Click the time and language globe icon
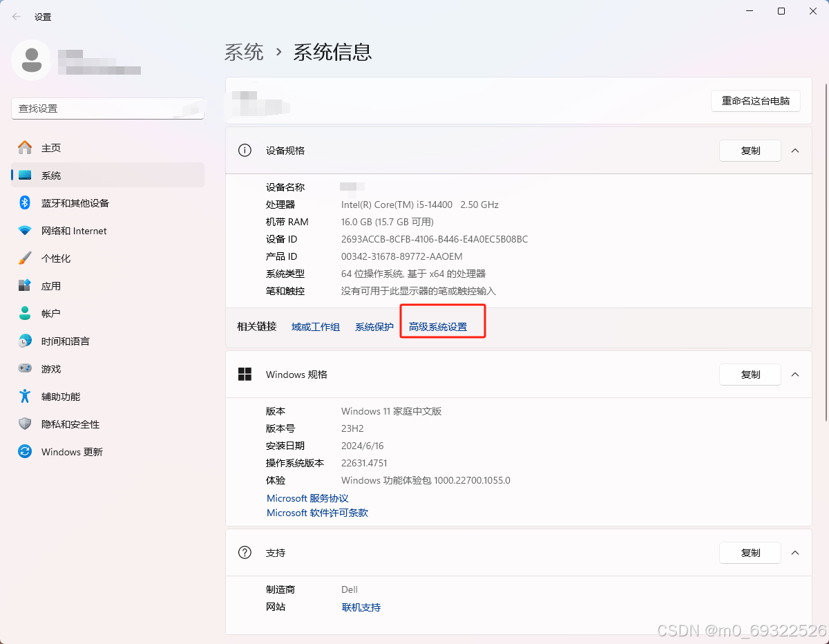The image size is (829, 644). coord(25,341)
